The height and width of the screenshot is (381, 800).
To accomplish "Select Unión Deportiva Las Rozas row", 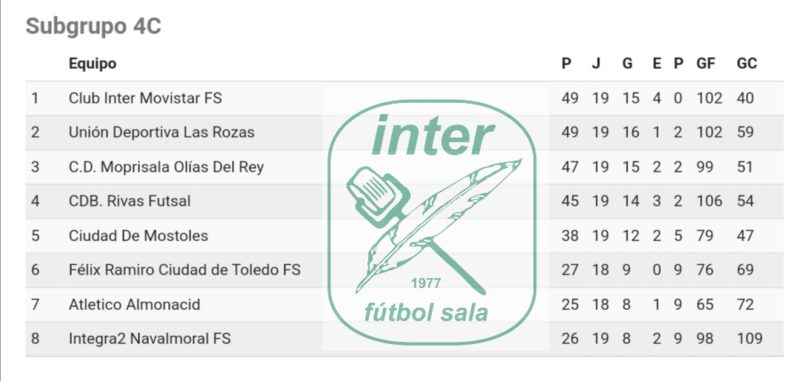I will point(404,133).
